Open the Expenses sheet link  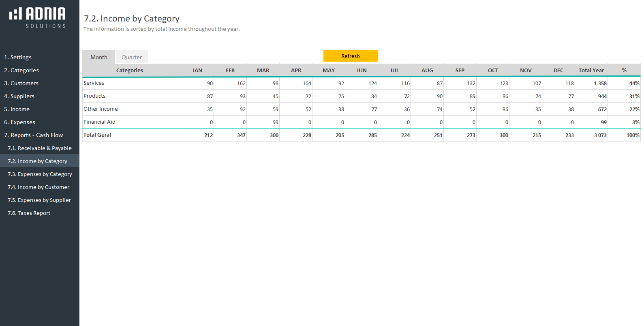coord(19,122)
